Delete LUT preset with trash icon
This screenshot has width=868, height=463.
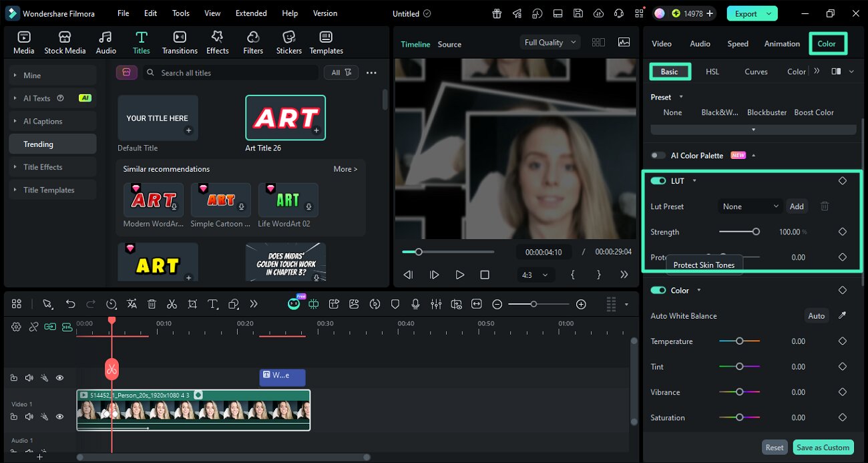(x=825, y=206)
